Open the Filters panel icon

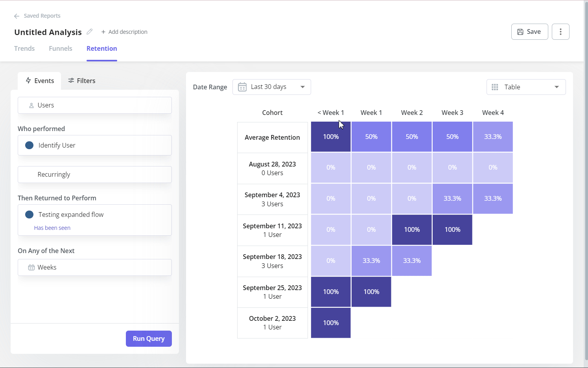(71, 81)
